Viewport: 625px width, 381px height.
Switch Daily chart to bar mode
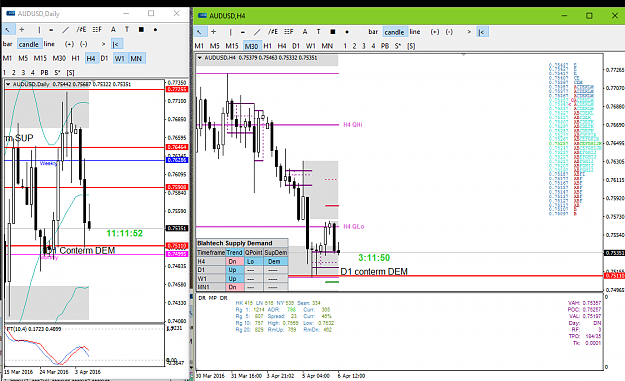(x=8, y=44)
